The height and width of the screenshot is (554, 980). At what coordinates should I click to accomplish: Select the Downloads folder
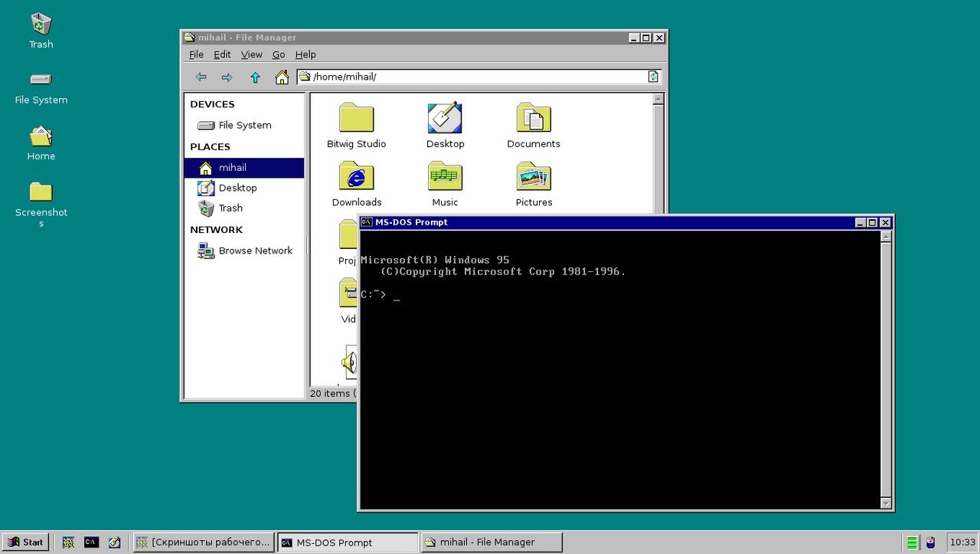(356, 184)
